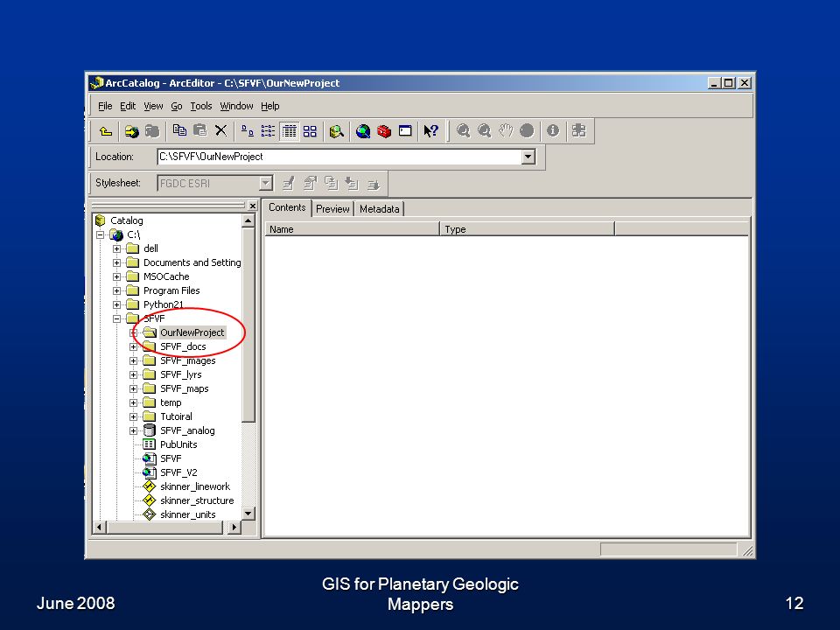Screen dimensions: 840x630
Task: Open the Tools menu
Action: click(x=201, y=106)
